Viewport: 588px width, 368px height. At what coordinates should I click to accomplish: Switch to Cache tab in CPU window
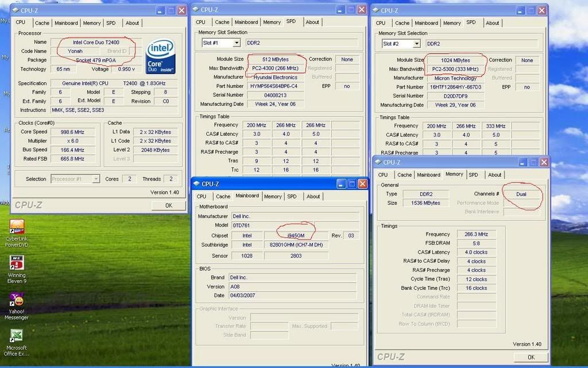pyautogui.click(x=42, y=23)
